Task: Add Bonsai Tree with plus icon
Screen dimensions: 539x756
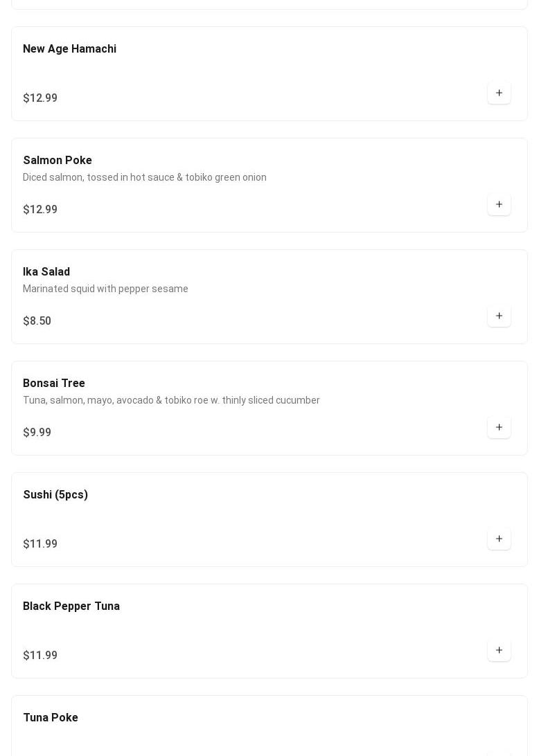Action: (499, 427)
